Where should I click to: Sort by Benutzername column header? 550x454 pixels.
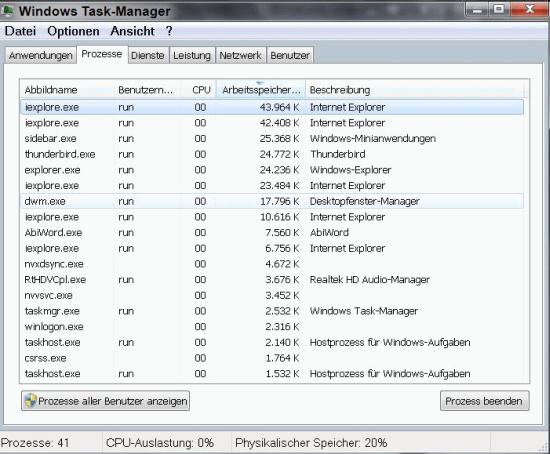tap(147, 90)
